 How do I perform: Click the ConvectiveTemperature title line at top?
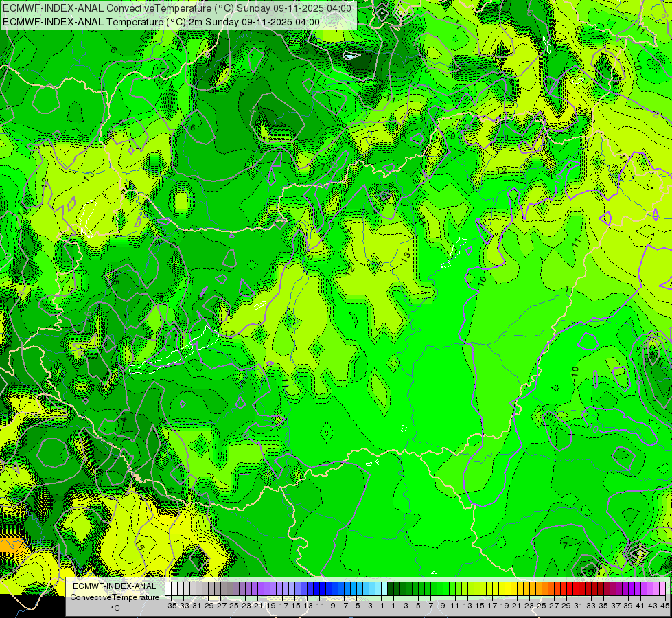pyautogui.click(x=177, y=8)
